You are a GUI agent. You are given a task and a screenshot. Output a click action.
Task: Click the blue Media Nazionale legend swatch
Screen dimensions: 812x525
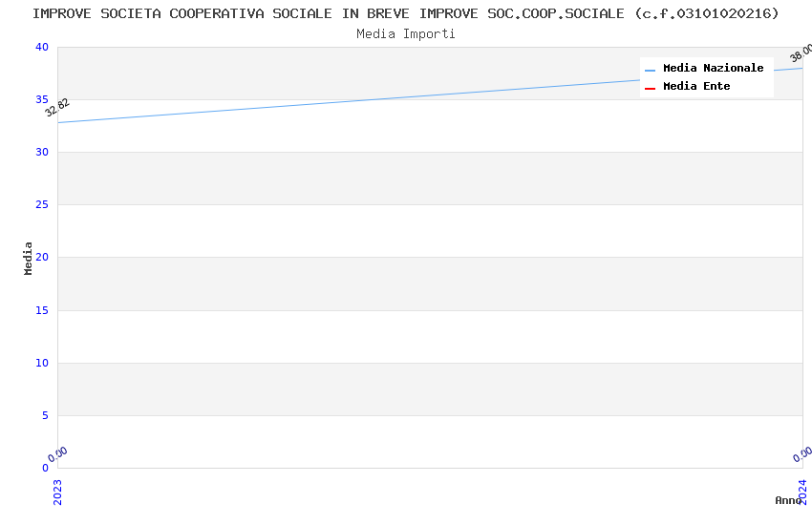[651, 70]
